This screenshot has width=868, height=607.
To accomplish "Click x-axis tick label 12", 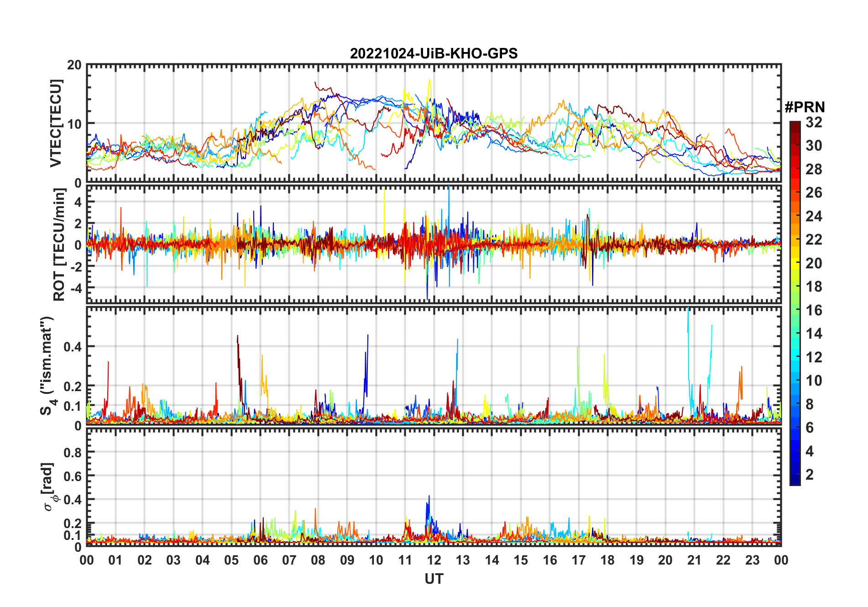I will tap(434, 560).
